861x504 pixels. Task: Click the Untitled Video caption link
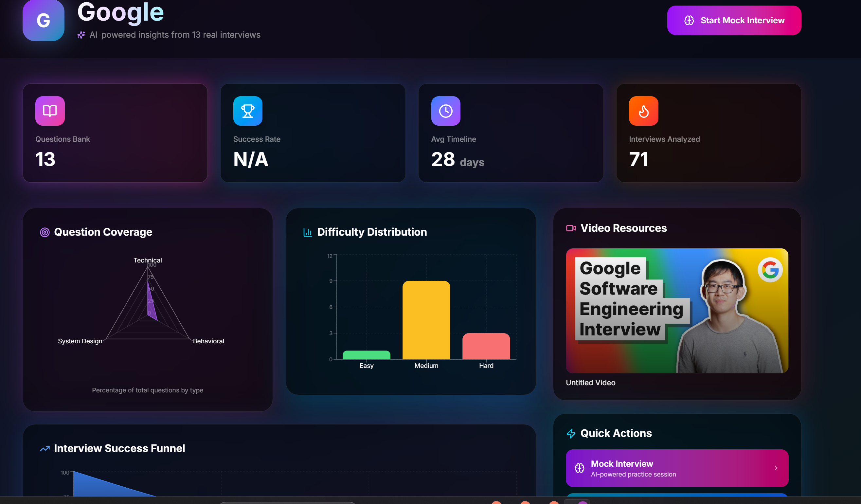(x=590, y=383)
